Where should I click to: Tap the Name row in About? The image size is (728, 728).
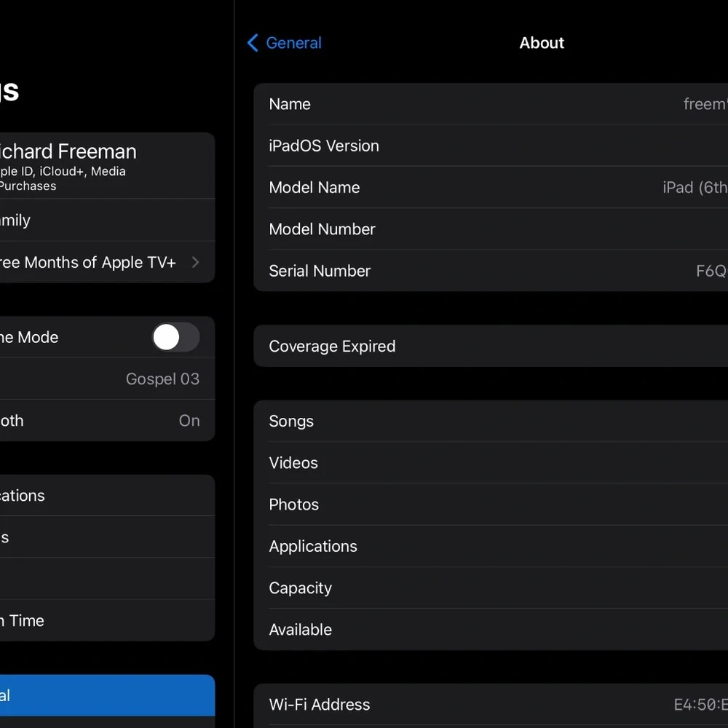point(491,104)
